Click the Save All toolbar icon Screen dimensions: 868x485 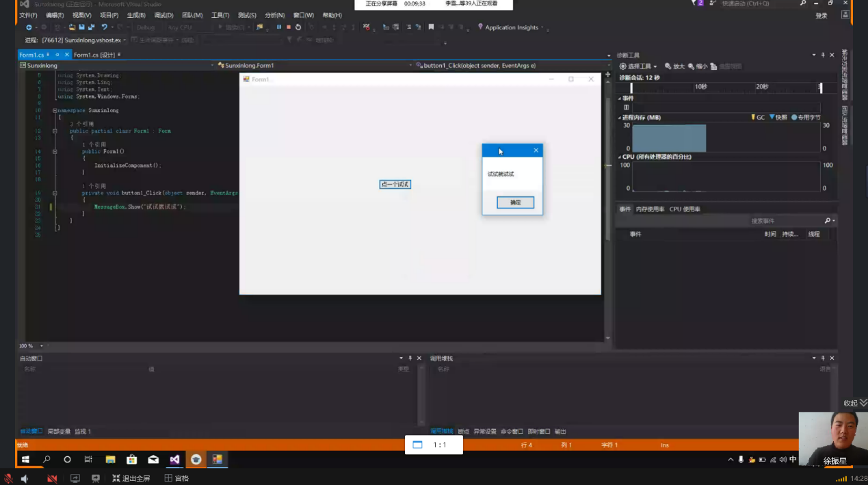pos(91,27)
